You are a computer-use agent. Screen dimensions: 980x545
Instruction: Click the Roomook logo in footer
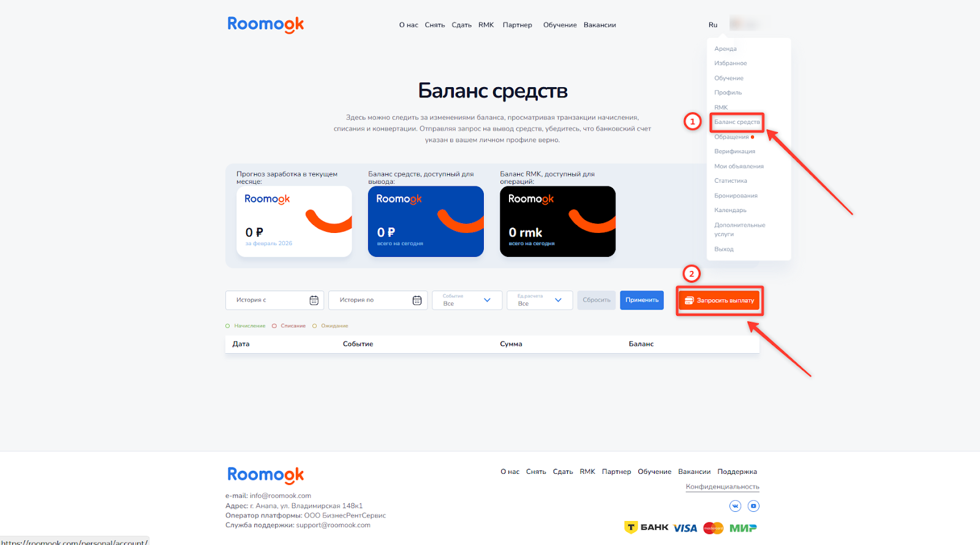(x=266, y=475)
